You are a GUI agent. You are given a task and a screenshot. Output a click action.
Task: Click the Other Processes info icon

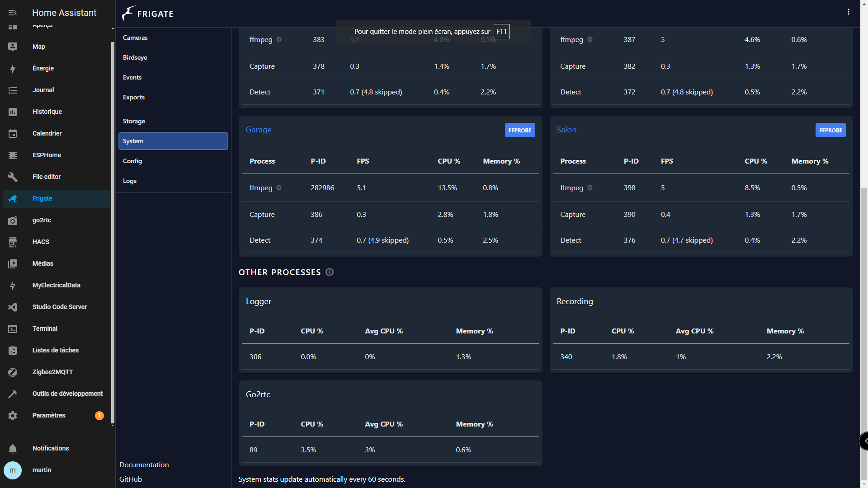[330, 272]
